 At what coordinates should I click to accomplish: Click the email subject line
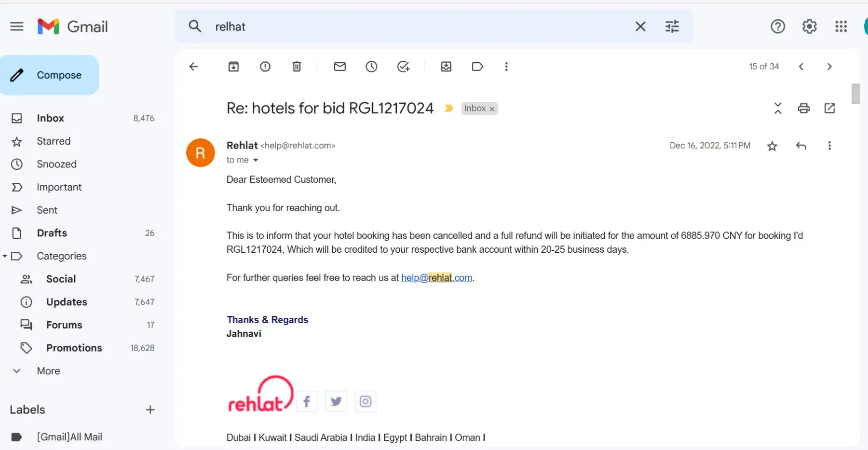(x=330, y=108)
